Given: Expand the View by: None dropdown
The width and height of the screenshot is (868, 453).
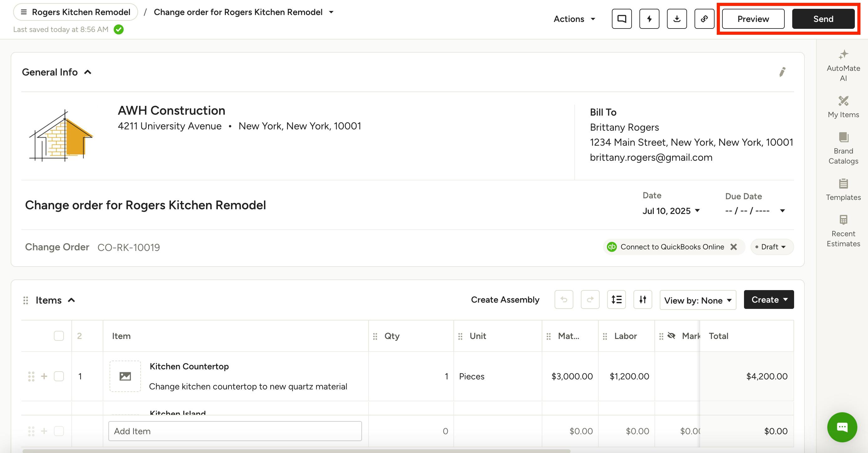Looking at the screenshot, I should [698, 300].
